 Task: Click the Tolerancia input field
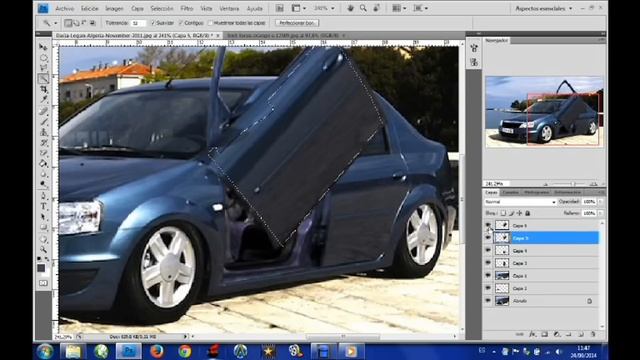point(138,23)
